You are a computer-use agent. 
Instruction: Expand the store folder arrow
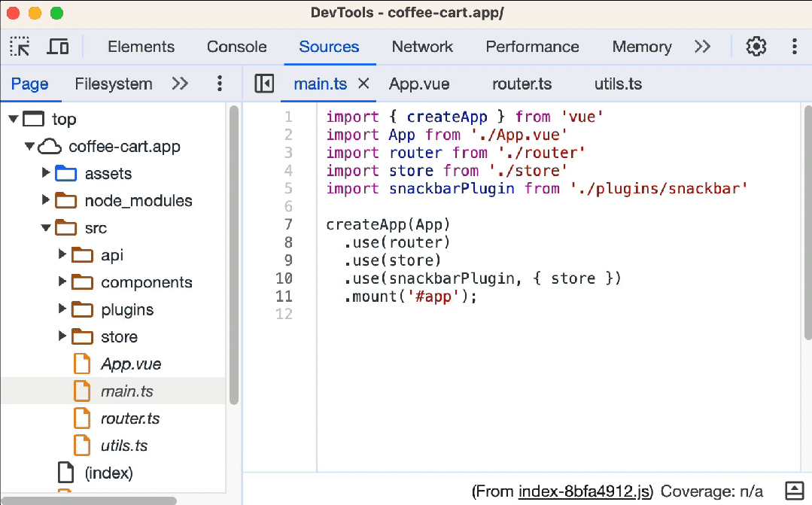point(62,336)
